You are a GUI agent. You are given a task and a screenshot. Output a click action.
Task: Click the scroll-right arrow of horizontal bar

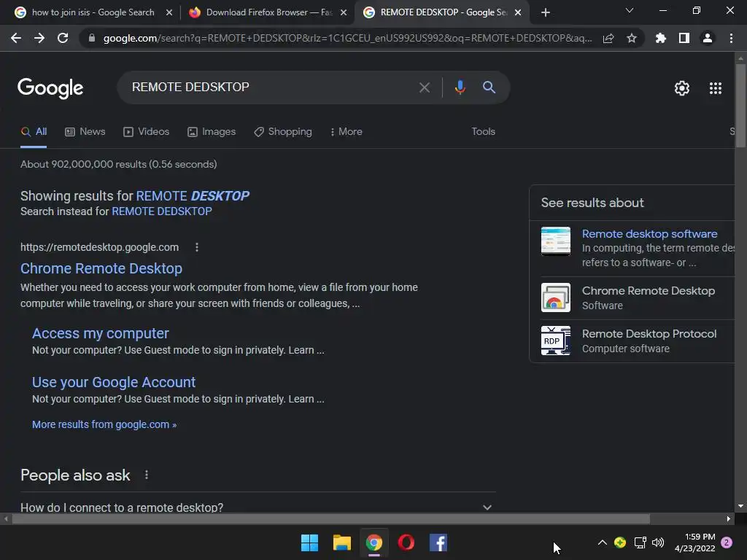pos(729,518)
